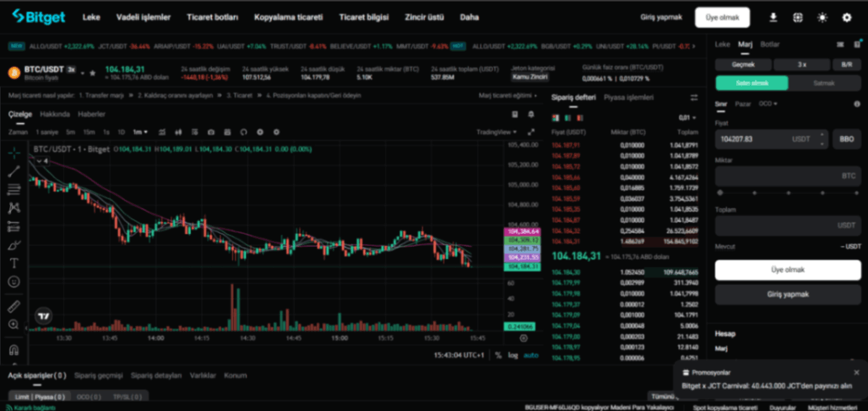Open the Kopyalama ticareti menu
The height and width of the screenshot is (411, 868).
click(288, 17)
